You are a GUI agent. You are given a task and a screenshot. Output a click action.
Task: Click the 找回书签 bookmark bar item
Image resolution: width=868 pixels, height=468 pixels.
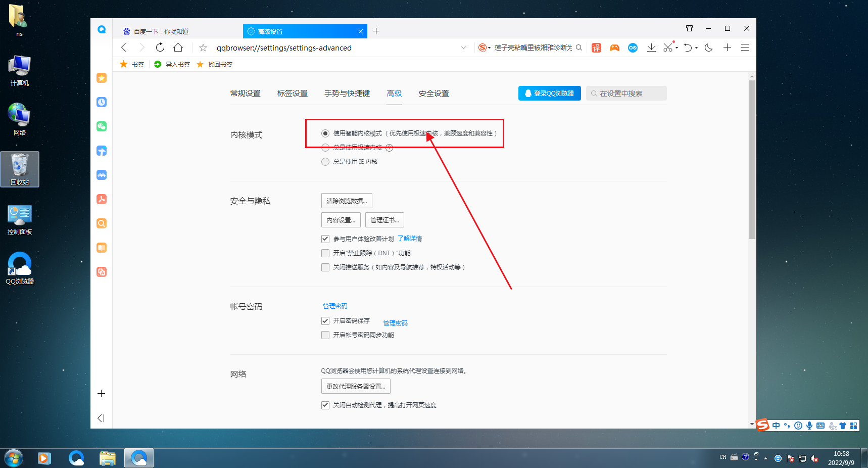215,64
